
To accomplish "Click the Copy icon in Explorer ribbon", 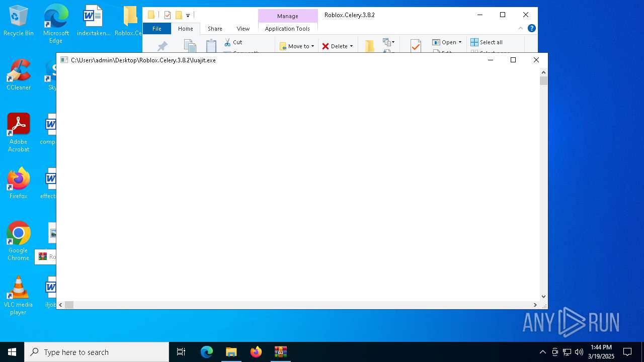I will pos(190,46).
